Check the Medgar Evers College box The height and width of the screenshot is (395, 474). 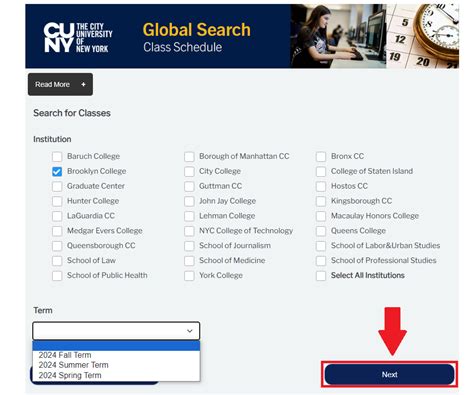(x=57, y=231)
